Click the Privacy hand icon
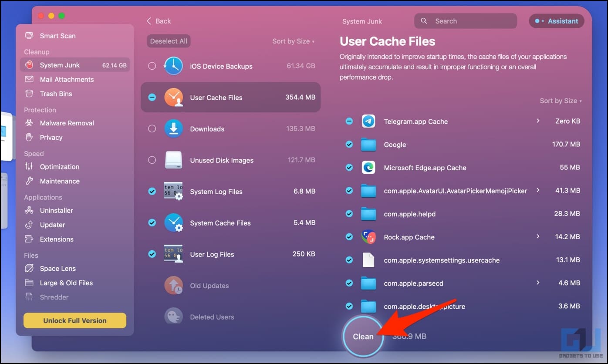This screenshot has height=364, width=608. [x=29, y=137]
